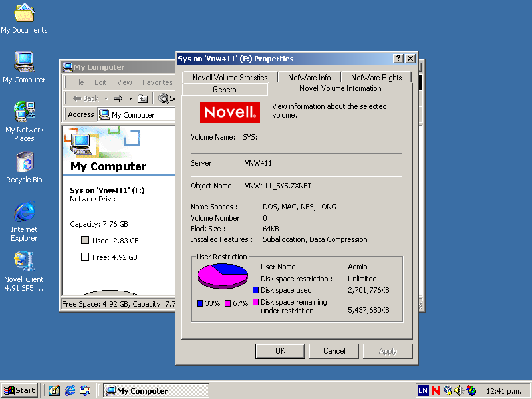Open the Back button history dropdown arrow
The height and width of the screenshot is (399, 532).
(106, 98)
